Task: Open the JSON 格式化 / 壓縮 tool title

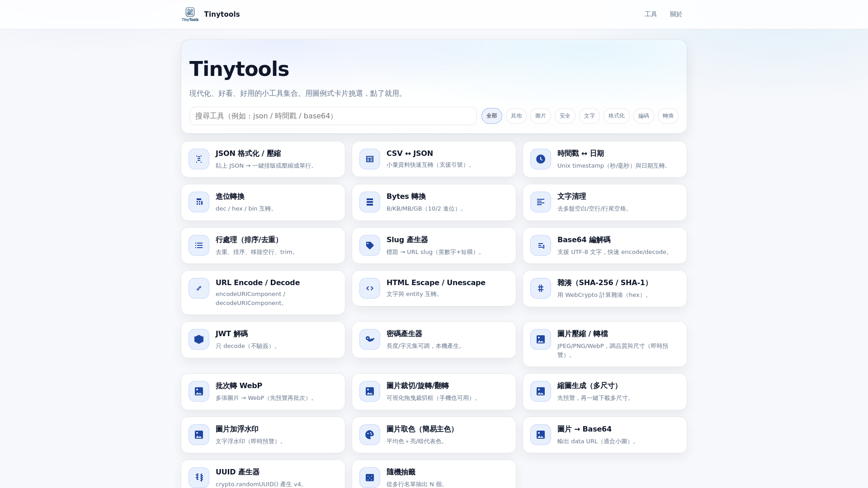Action: 248,154
